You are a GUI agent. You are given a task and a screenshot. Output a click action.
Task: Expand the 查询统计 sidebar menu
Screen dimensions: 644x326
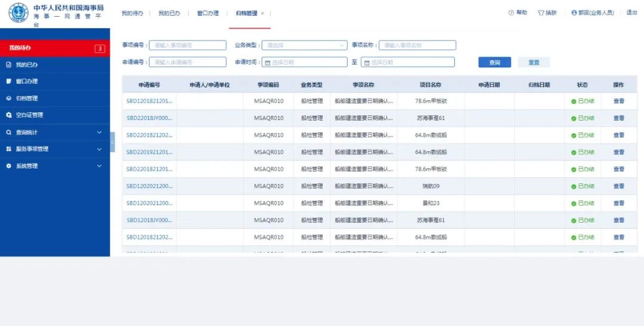tap(99, 133)
